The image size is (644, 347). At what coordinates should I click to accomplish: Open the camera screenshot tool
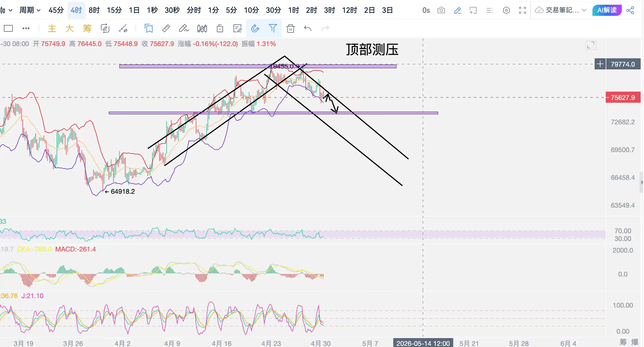(441, 10)
